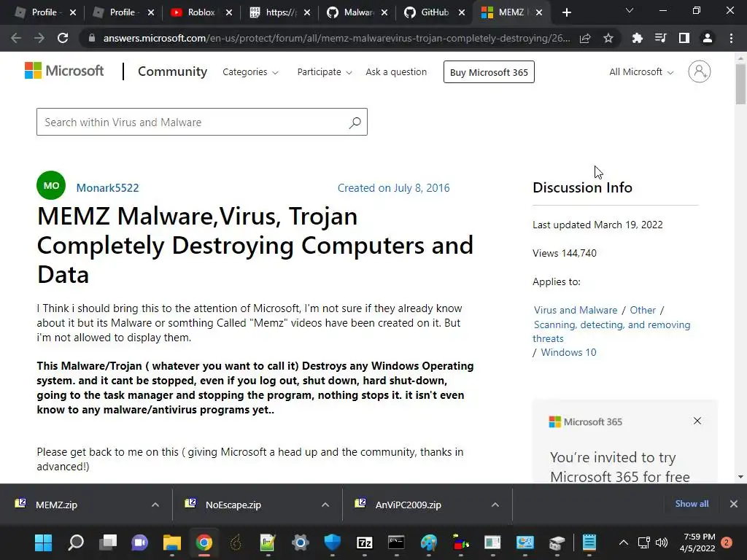The height and width of the screenshot is (560, 747).
Task: Close the Microsoft 365 promo card
Action: click(x=697, y=421)
